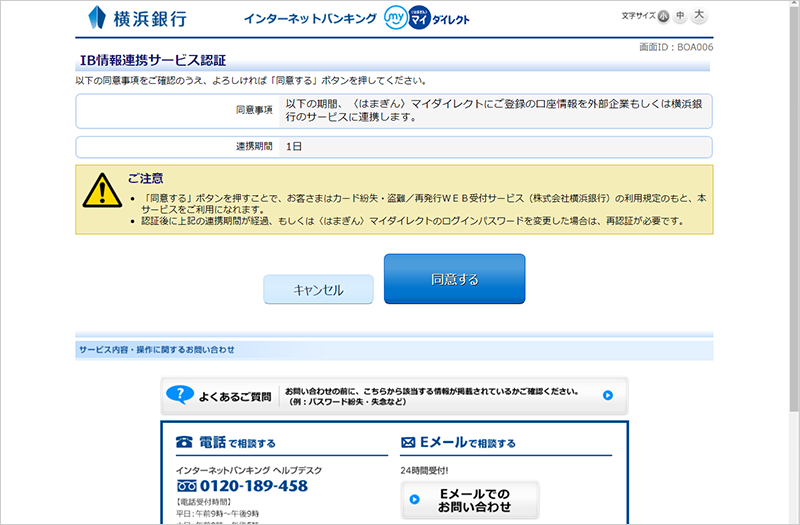Viewport: 800px width, 525px height.
Task: Click the 横浜銀行 name text
Action: coord(150,19)
